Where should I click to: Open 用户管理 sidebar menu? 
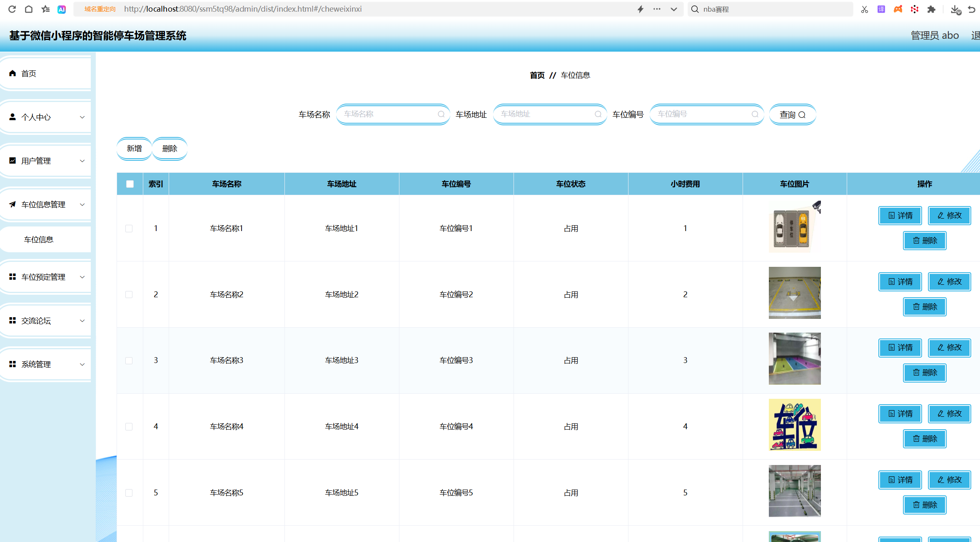coord(45,161)
